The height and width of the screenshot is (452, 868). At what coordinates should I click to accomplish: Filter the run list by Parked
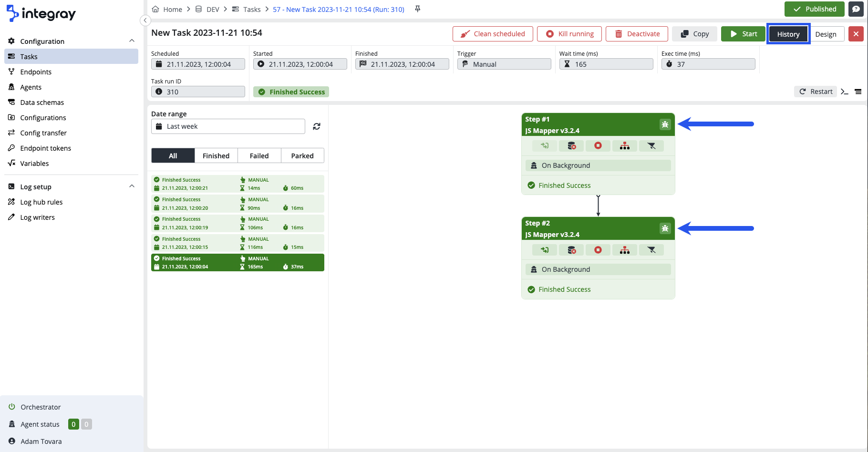pos(302,156)
